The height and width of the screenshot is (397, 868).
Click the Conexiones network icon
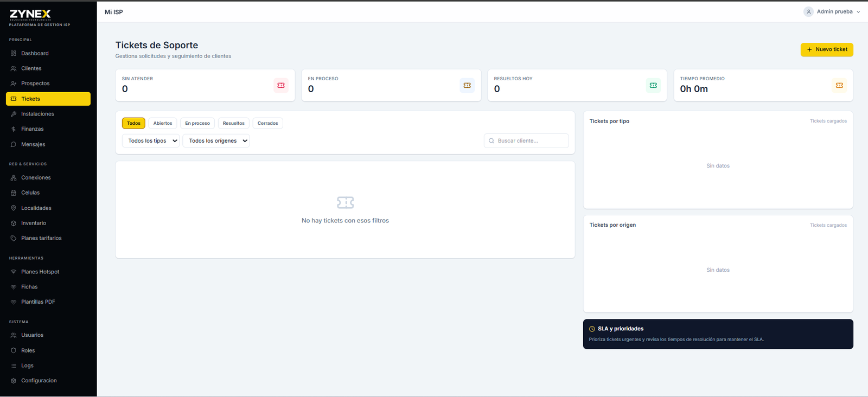pyautogui.click(x=14, y=178)
